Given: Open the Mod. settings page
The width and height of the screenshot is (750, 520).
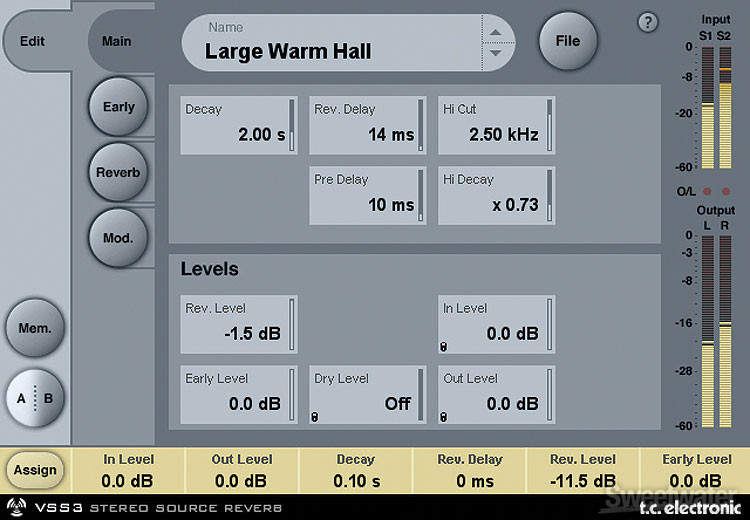Looking at the screenshot, I should tap(118, 238).
